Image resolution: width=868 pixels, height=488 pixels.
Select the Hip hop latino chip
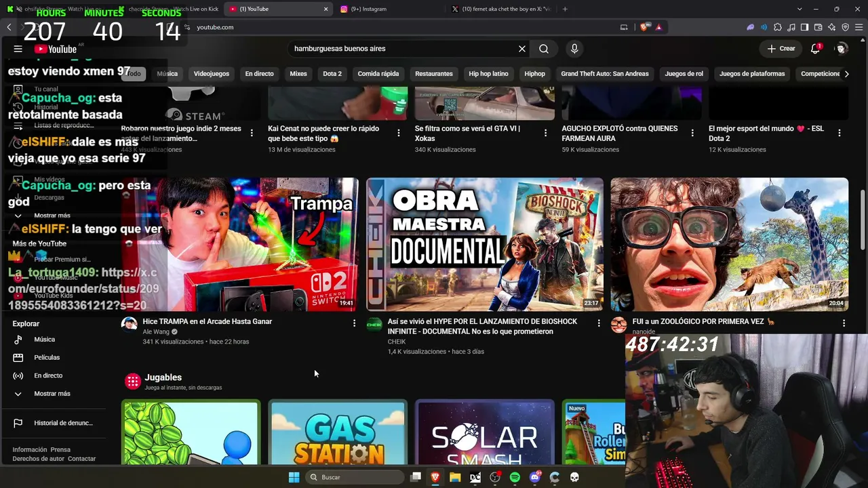click(x=488, y=74)
